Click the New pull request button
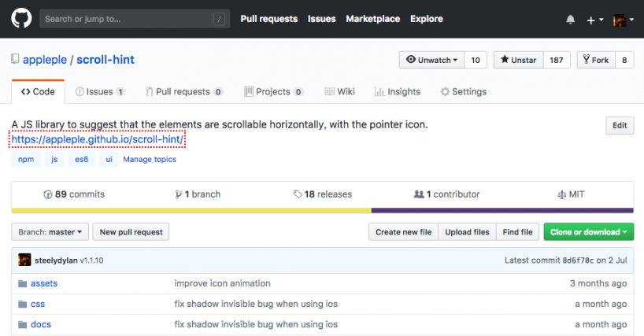 click(x=131, y=232)
